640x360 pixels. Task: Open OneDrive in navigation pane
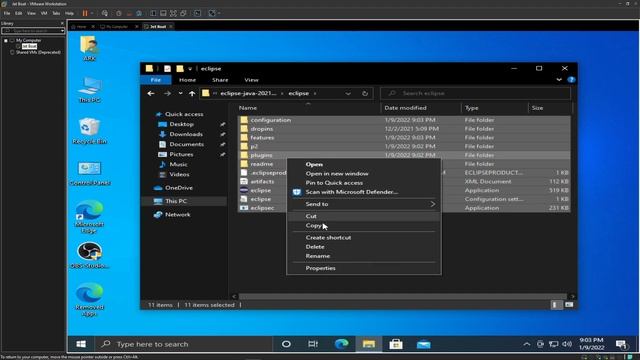click(x=179, y=188)
